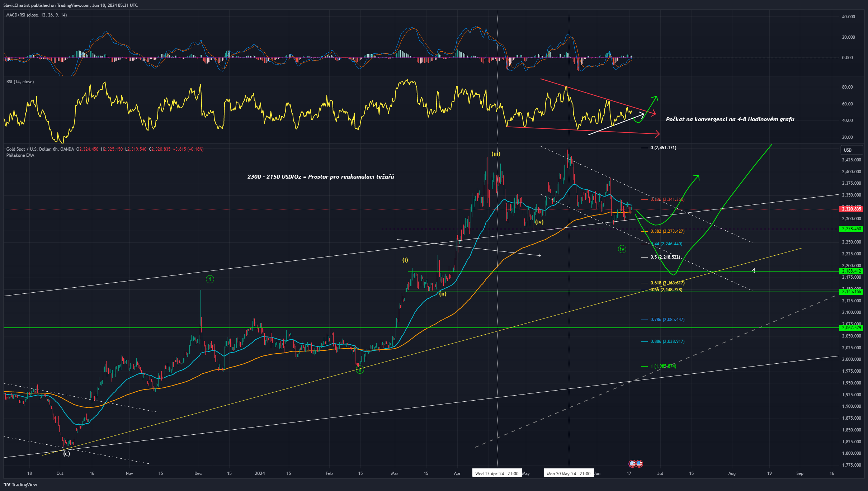Image resolution: width=868 pixels, height=491 pixels.
Task: Click the green circled wave iv marker
Action: (622, 249)
